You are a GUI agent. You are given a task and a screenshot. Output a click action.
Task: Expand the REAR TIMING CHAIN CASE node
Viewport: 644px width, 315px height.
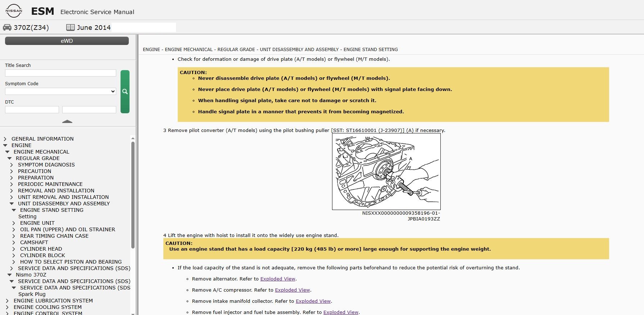pyautogui.click(x=14, y=236)
